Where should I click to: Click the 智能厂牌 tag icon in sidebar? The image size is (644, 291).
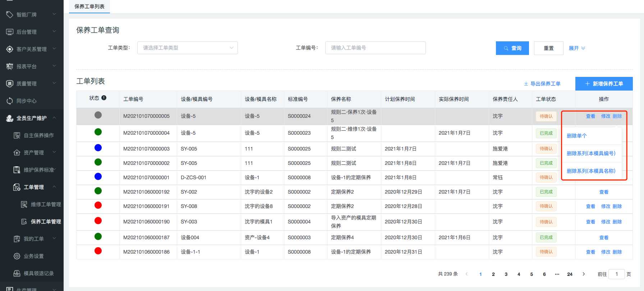(10, 15)
